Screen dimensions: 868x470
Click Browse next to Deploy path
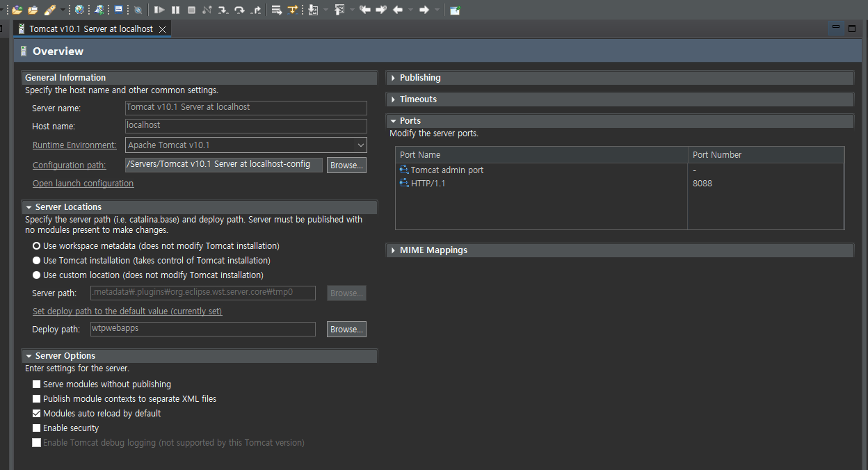346,330
